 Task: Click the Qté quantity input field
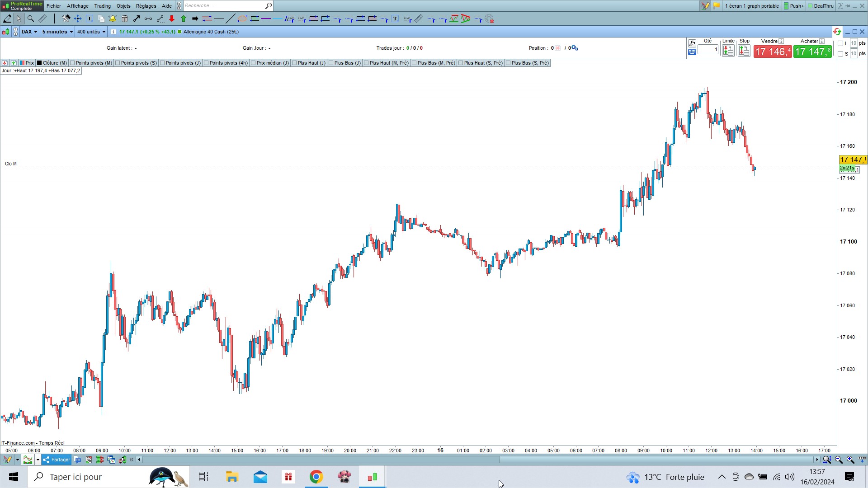coord(708,49)
